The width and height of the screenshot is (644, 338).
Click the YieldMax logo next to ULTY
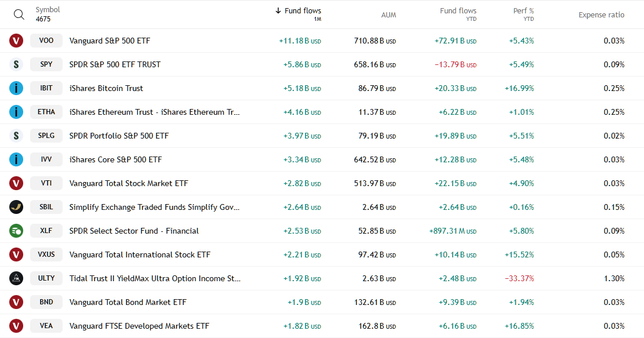pyautogui.click(x=16, y=278)
